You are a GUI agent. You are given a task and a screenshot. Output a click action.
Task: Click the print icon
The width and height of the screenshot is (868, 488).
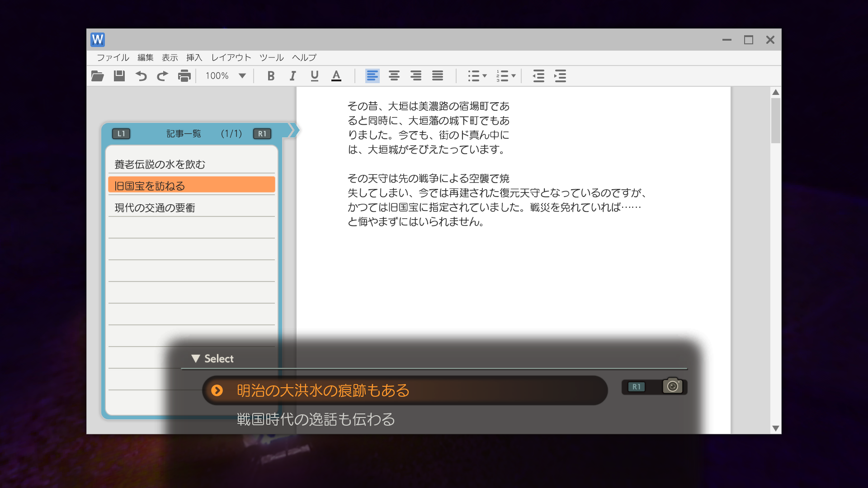click(x=184, y=76)
